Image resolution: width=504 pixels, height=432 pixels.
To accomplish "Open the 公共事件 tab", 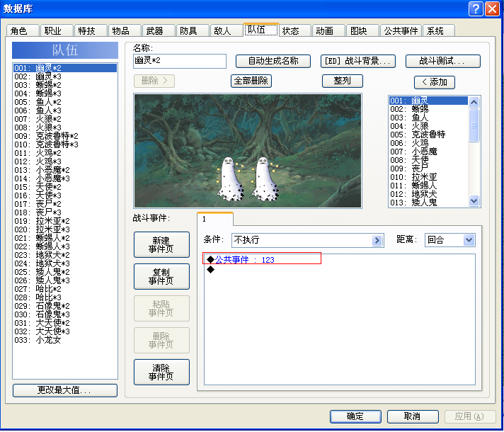I will 401,30.
